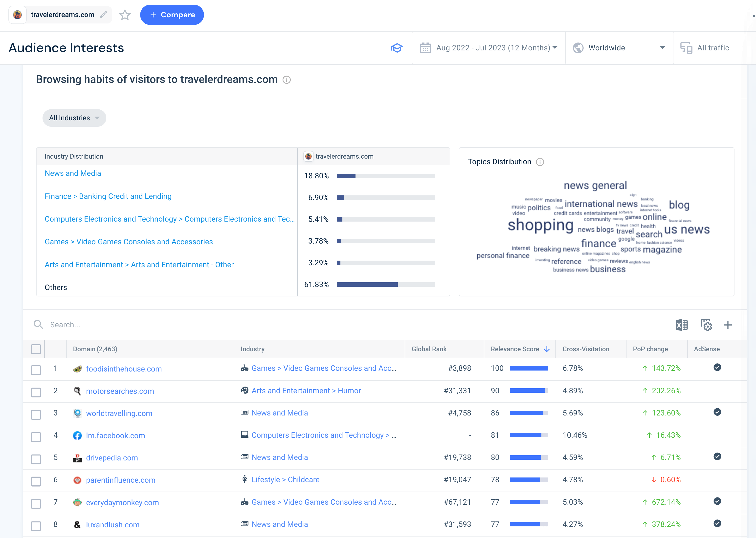Export the table to Excel

click(682, 325)
